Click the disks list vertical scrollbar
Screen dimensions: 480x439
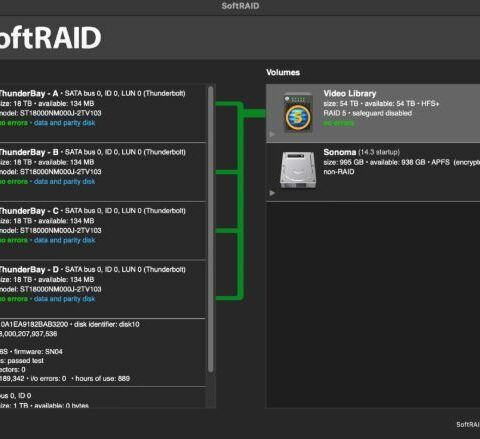pyautogui.click(x=210, y=229)
